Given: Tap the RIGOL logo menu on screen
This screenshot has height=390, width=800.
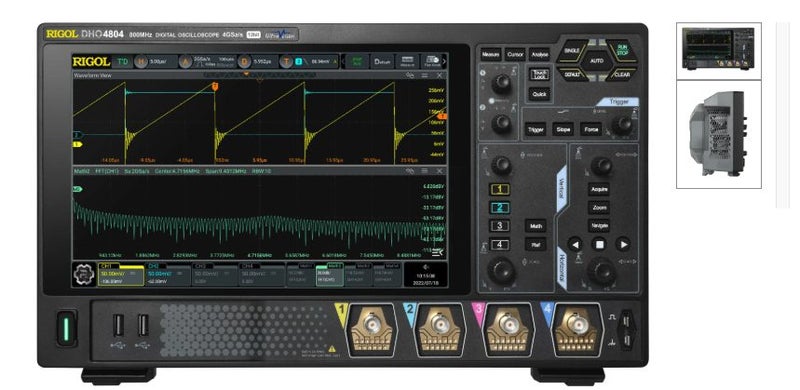Looking at the screenshot, I should [91, 62].
